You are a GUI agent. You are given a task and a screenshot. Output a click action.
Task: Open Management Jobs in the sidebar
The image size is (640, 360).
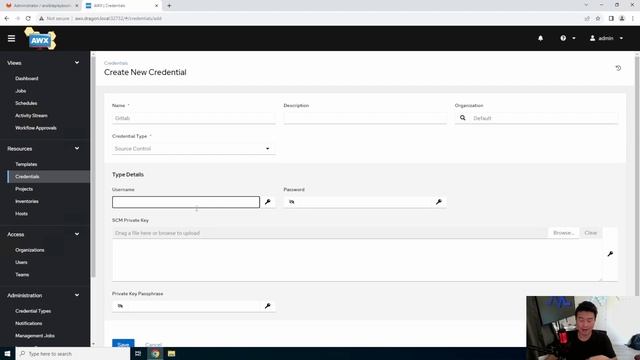click(35, 336)
